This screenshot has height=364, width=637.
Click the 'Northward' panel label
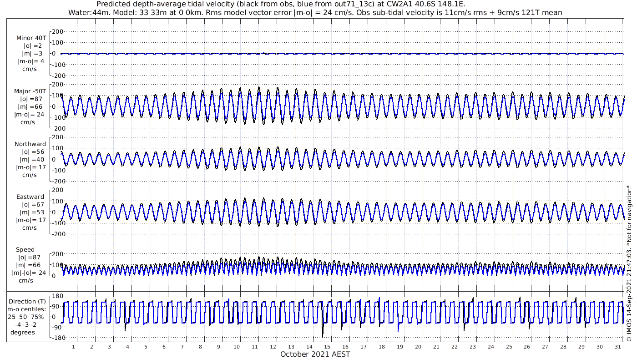pyautogui.click(x=30, y=144)
